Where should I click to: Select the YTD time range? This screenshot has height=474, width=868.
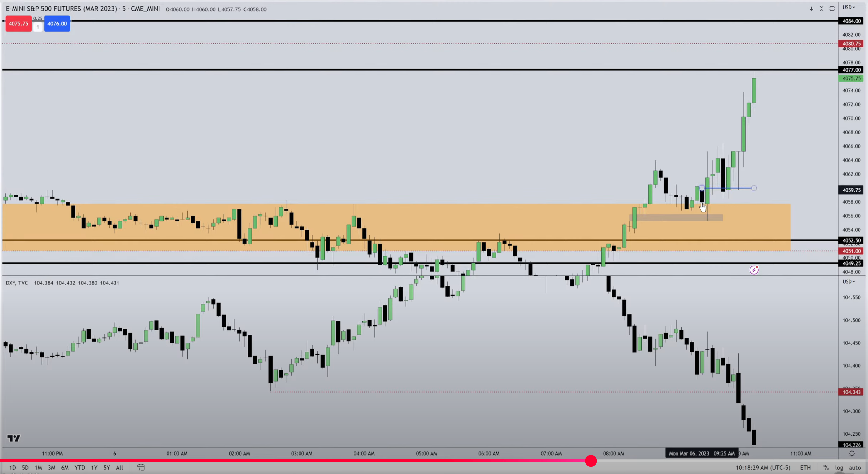tap(80, 468)
